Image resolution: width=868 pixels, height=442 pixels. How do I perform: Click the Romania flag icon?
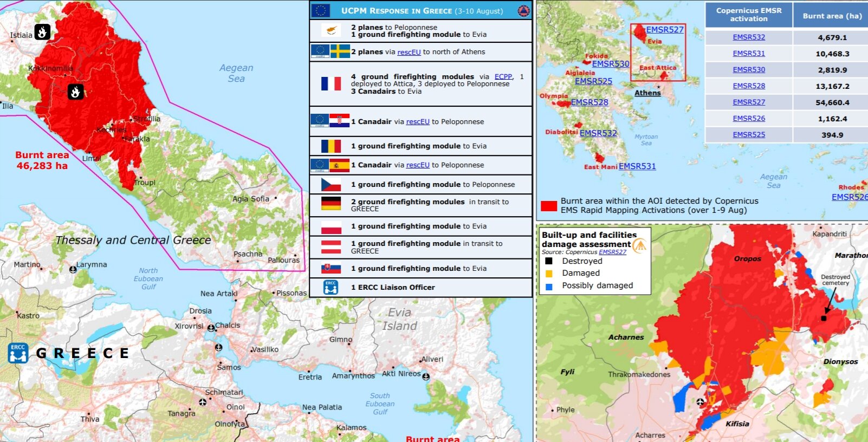click(x=331, y=146)
